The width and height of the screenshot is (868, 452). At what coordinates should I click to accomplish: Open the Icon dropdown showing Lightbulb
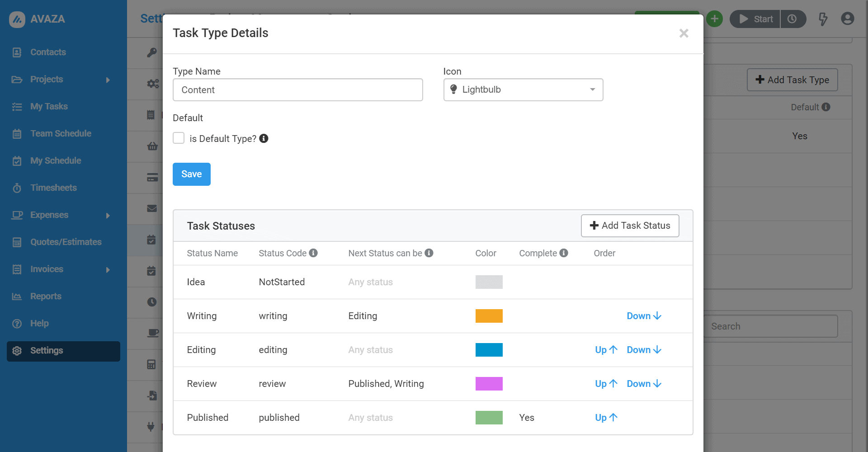point(523,89)
